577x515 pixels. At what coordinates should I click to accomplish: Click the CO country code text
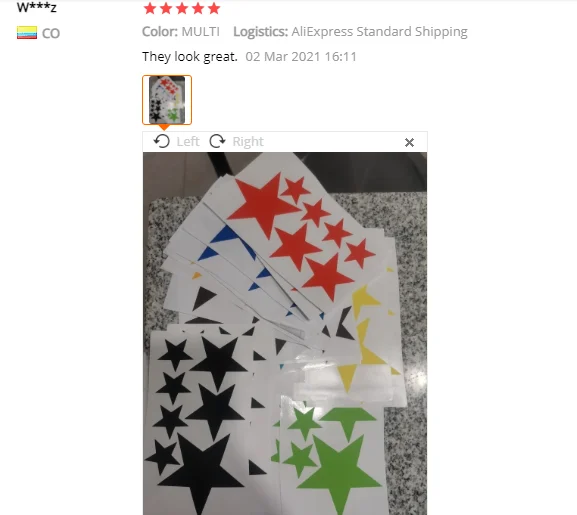pos(51,33)
